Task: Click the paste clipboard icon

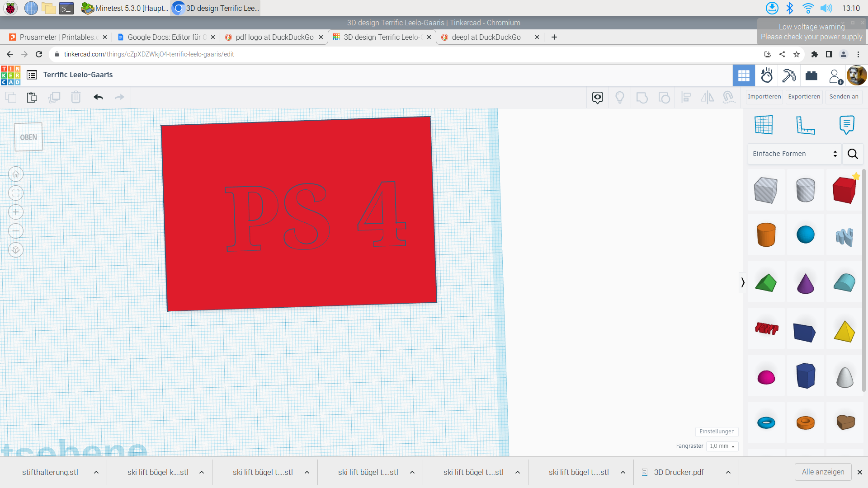Action: pyautogui.click(x=32, y=97)
